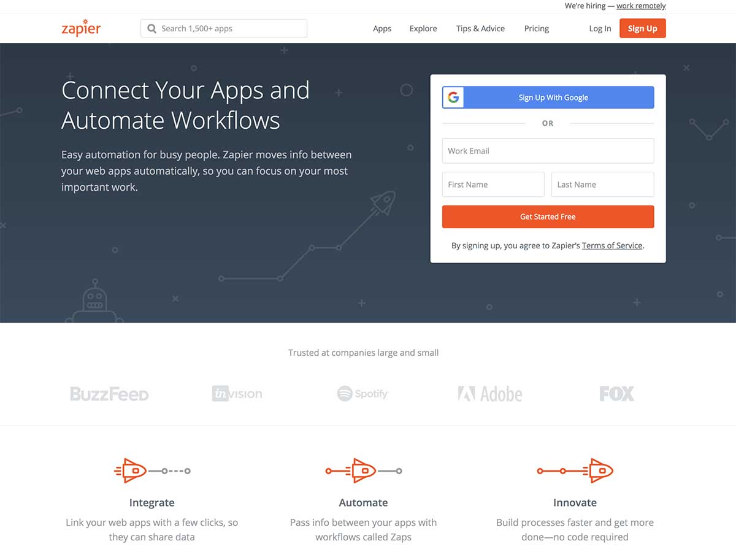This screenshot has width=736, height=560.
Task: Click the Zapier logo
Action: [81, 28]
